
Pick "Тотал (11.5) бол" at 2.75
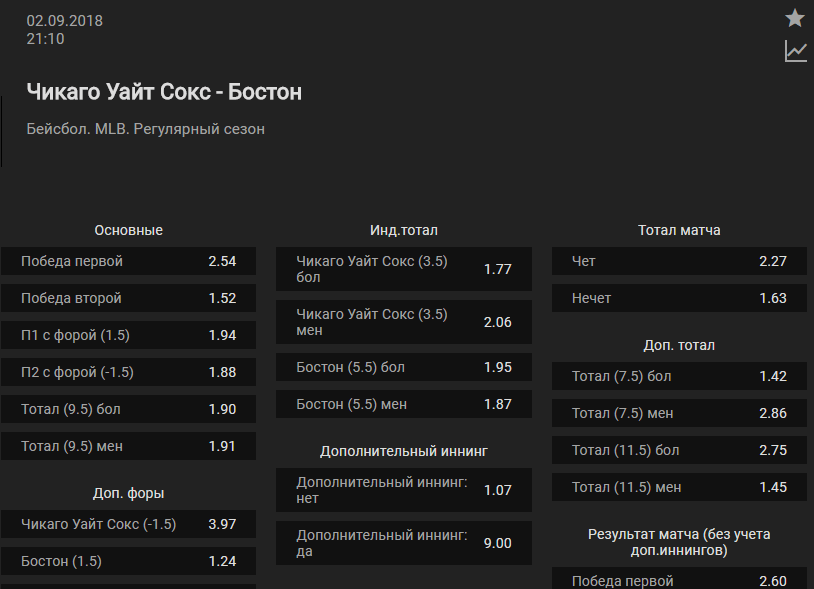(x=680, y=450)
